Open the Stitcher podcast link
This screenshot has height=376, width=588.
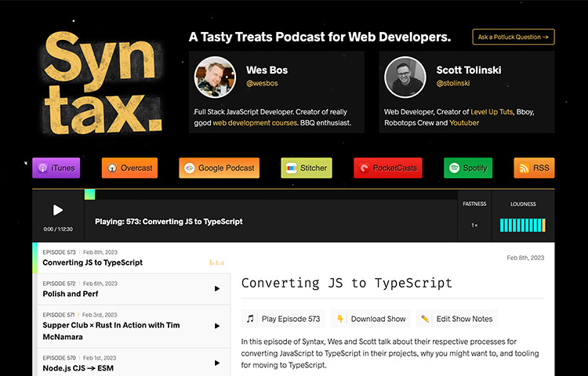[307, 168]
